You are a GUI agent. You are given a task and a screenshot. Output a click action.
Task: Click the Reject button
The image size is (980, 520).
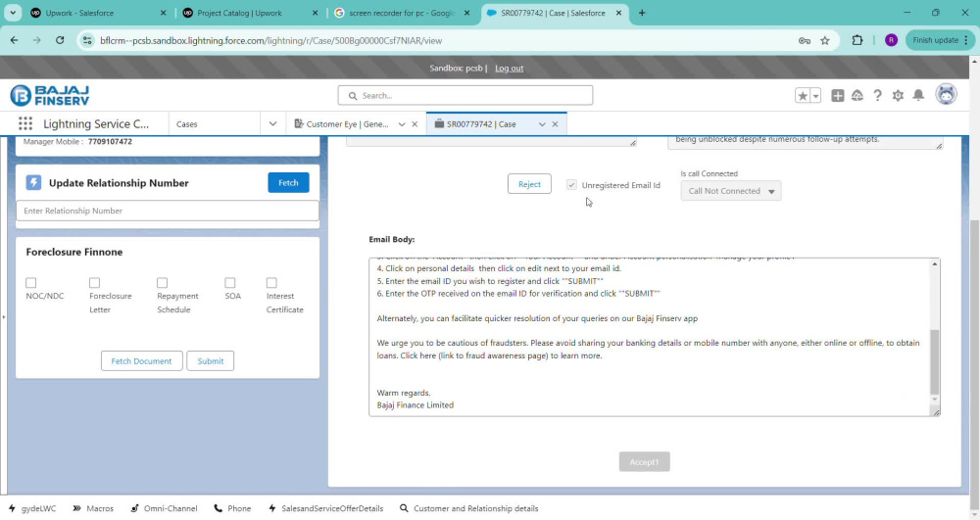(x=529, y=184)
